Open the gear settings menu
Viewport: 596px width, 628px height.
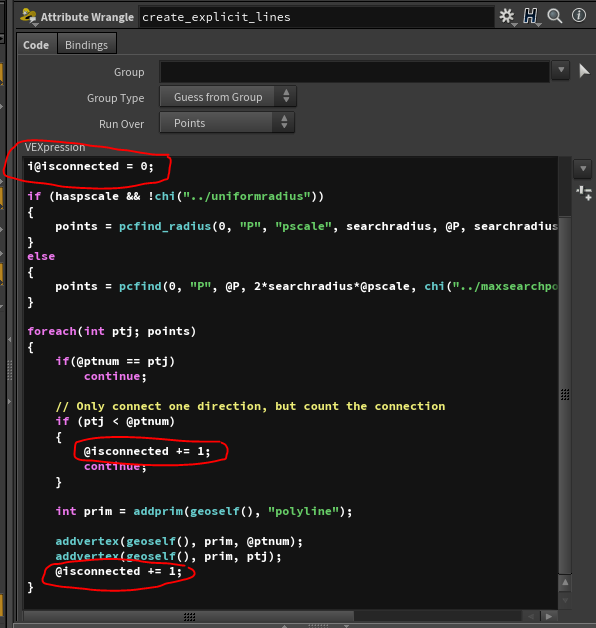tap(507, 16)
